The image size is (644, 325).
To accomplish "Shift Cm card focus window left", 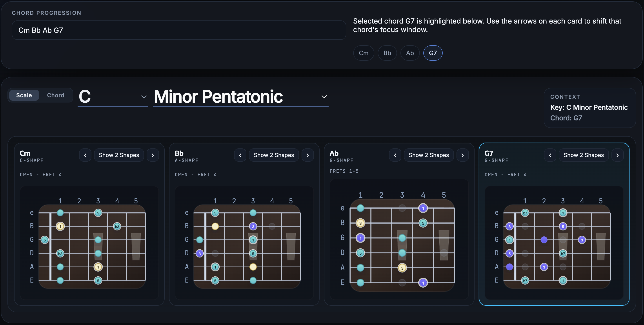I will coord(85,155).
